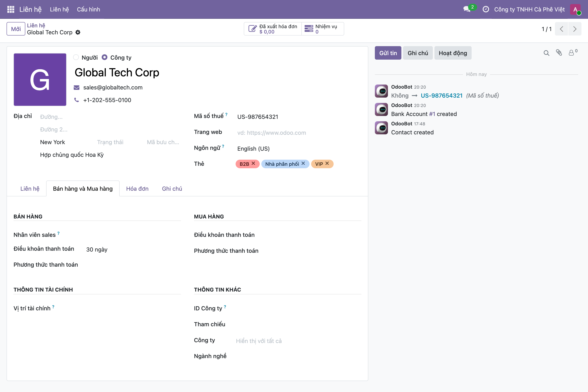This screenshot has height=392, width=588.
Task: Click the OdooBot avatar on tax ID message
Action: [x=381, y=91]
